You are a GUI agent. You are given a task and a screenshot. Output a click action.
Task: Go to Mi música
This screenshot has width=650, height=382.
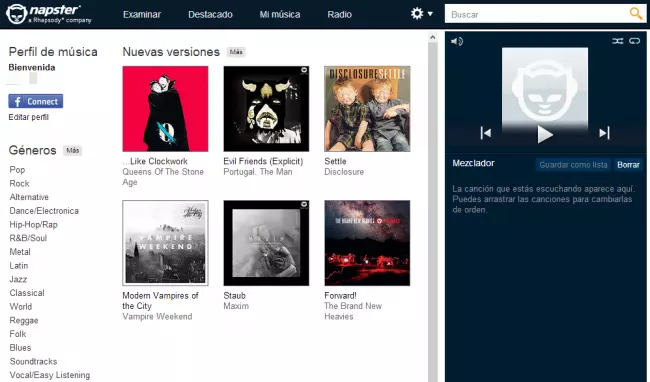pyautogui.click(x=280, y=15)
